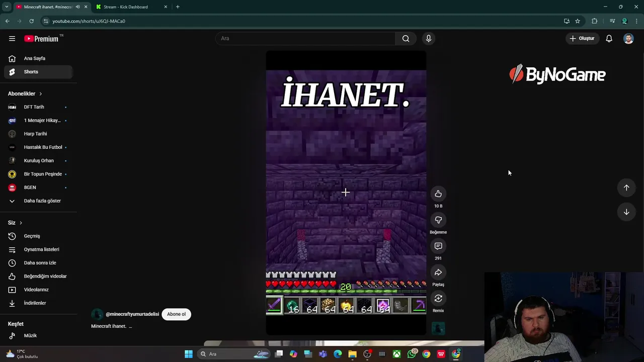The width and height of the screenshot is (644, 362).
Task: Open the 8GEN channel
Action: pos(38,188)
